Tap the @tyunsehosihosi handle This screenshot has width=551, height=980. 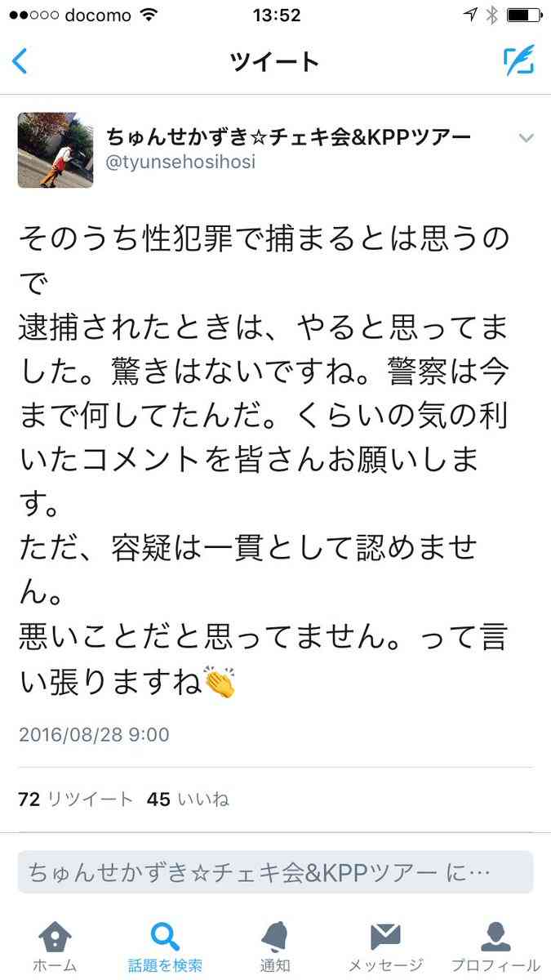(180, 162)
